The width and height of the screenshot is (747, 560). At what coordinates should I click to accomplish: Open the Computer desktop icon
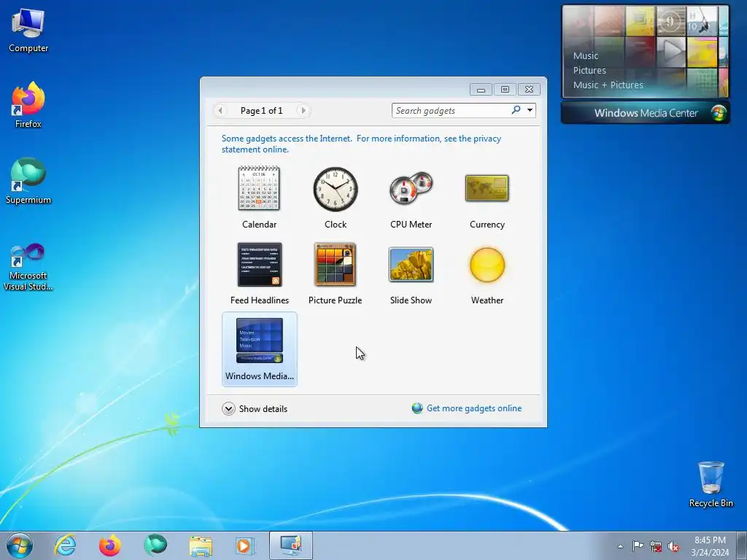28,31
